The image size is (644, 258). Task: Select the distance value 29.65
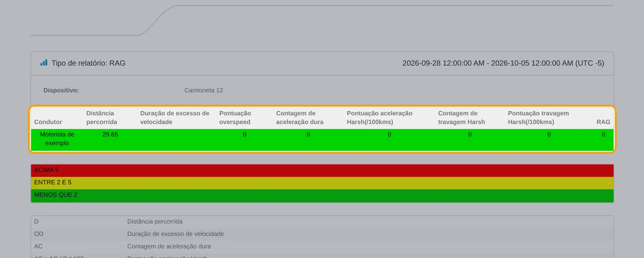[x=110, y=135]
